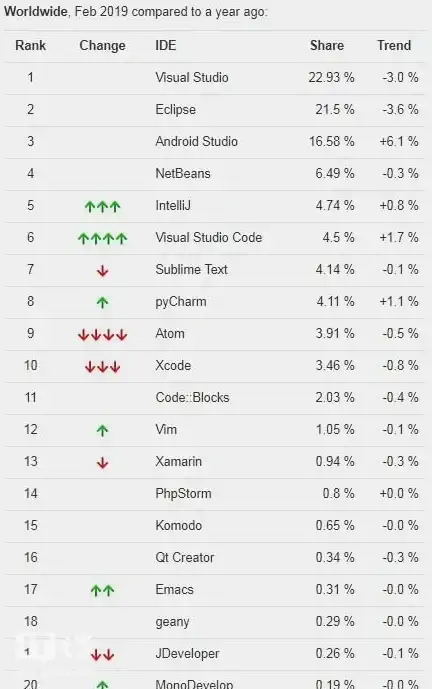Select the Android Studio entry
This screenshot has width=432, height=689.
196,141
